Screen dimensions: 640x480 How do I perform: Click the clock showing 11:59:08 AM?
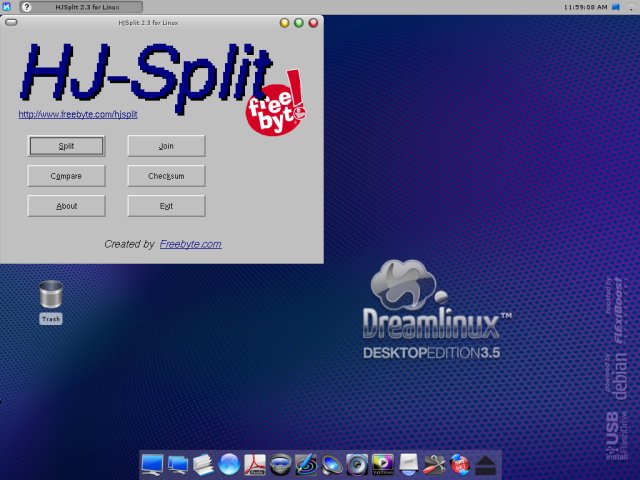click(x=585, y=7)
